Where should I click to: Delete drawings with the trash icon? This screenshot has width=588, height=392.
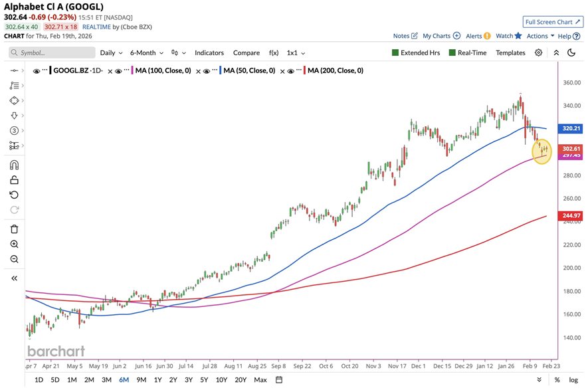(14, 229)
